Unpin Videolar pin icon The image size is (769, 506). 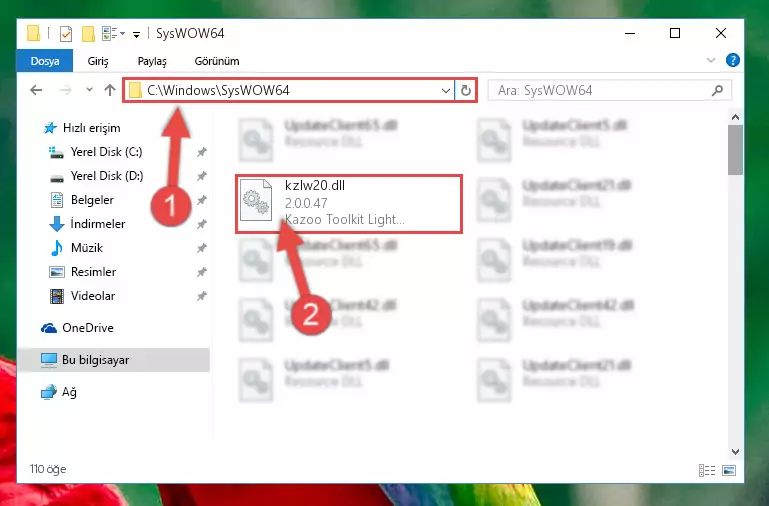pyautogui.click(x=202, y=296)
